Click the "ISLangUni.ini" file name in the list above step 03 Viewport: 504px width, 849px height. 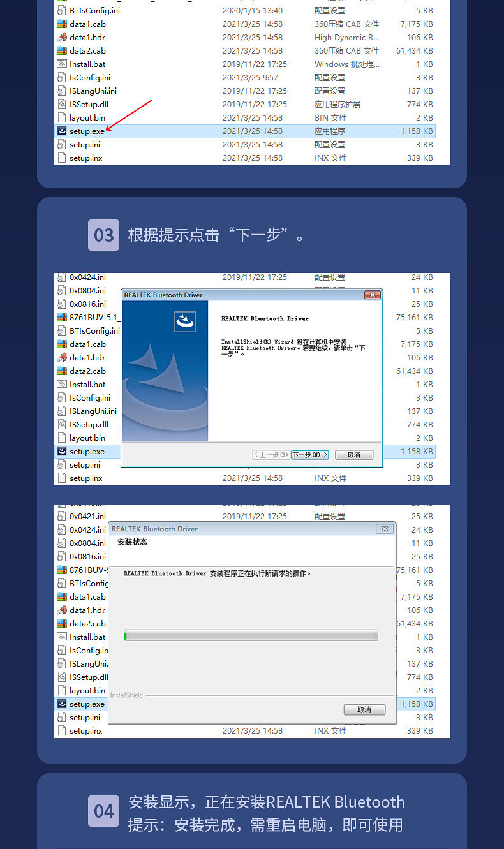point(93,91)
